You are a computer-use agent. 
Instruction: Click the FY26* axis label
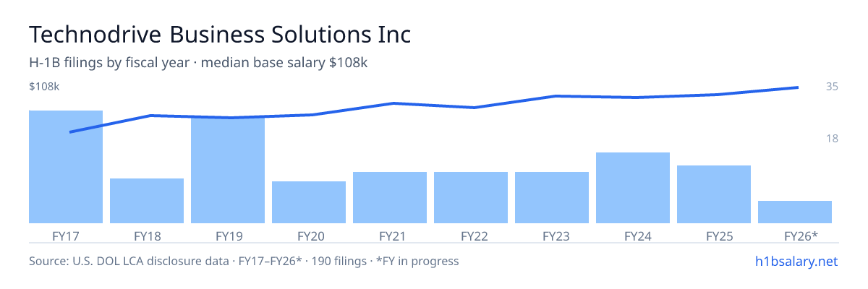(x=801, y=236)
